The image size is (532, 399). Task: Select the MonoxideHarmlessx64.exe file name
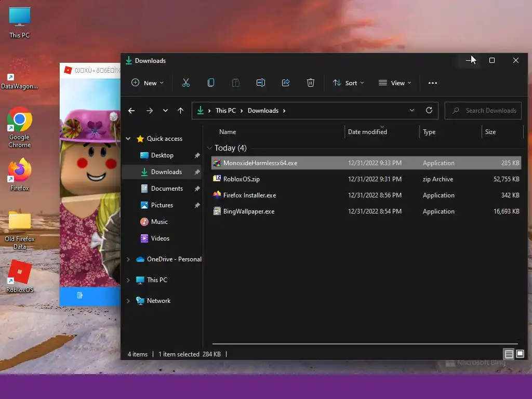point(260,163)
